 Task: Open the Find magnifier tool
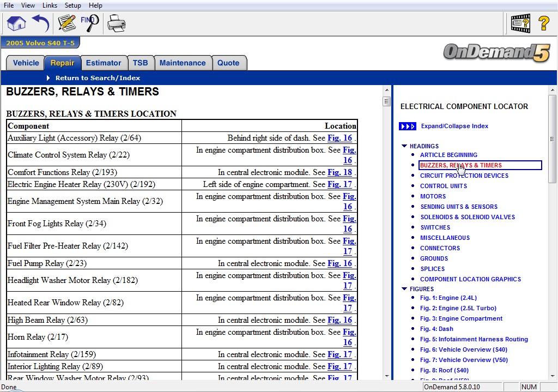pos(89,23)
